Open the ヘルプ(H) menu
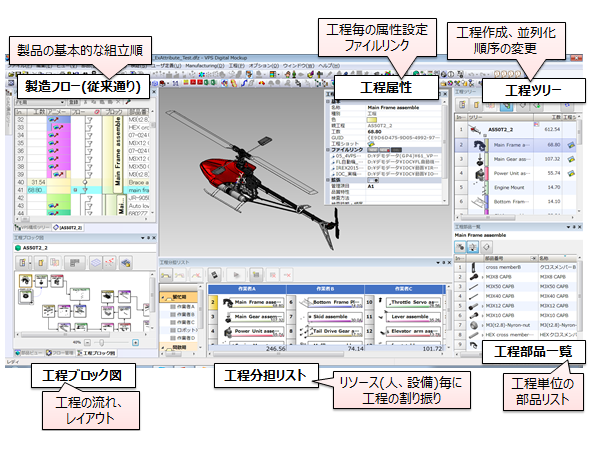The image size is (600, 450). pos(329,66)
